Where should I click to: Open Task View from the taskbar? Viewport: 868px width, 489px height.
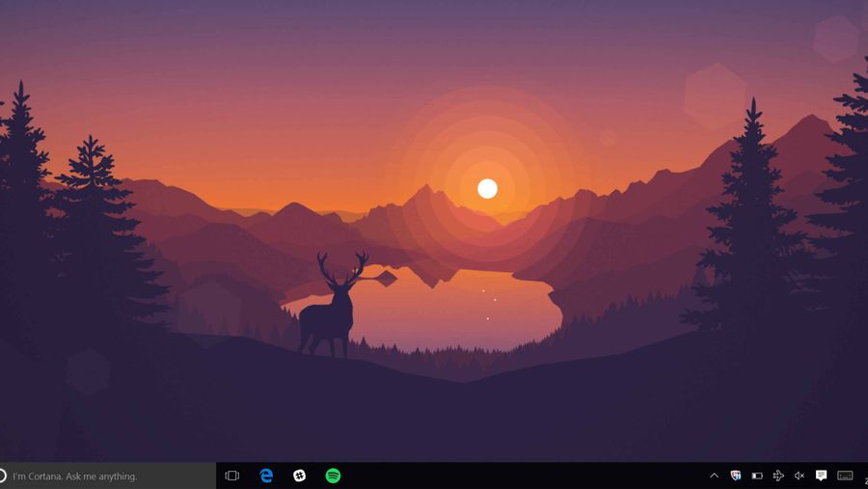231,475
